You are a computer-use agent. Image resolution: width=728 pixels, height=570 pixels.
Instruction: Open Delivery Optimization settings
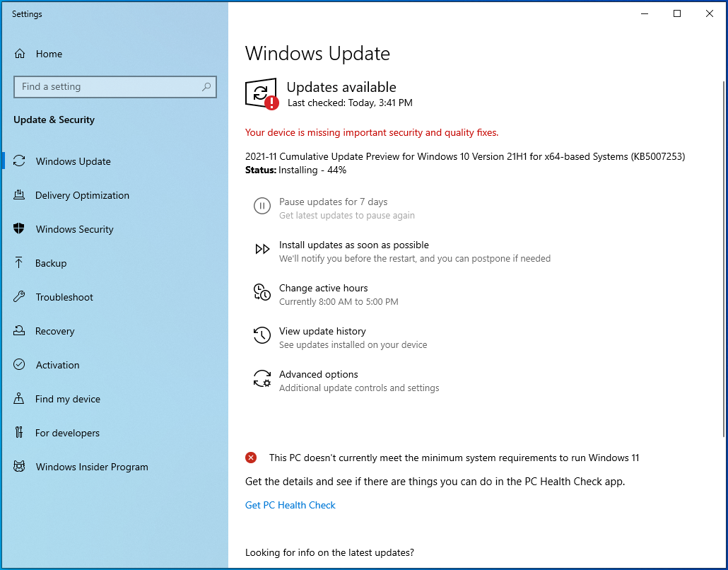[x=82, y=195]
